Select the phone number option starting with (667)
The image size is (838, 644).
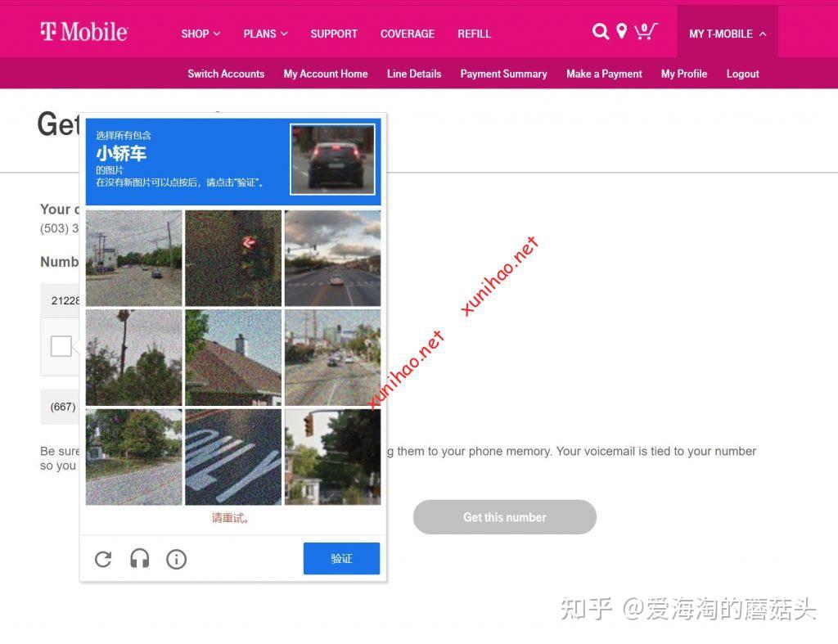pyautogui.click(x=63, y=407)
